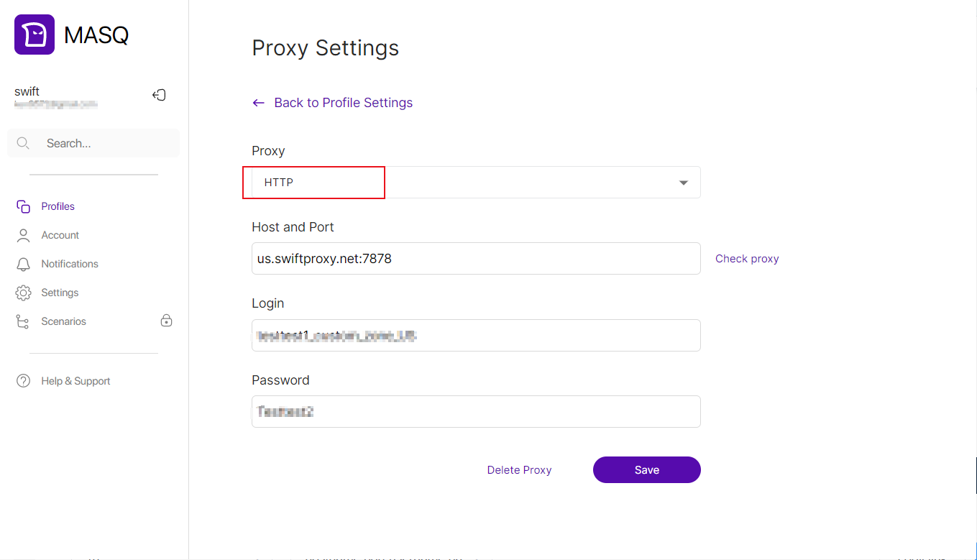Screen dimensions: 977x560
Task: Click the Settings gear icon
Action: (23, 293)
